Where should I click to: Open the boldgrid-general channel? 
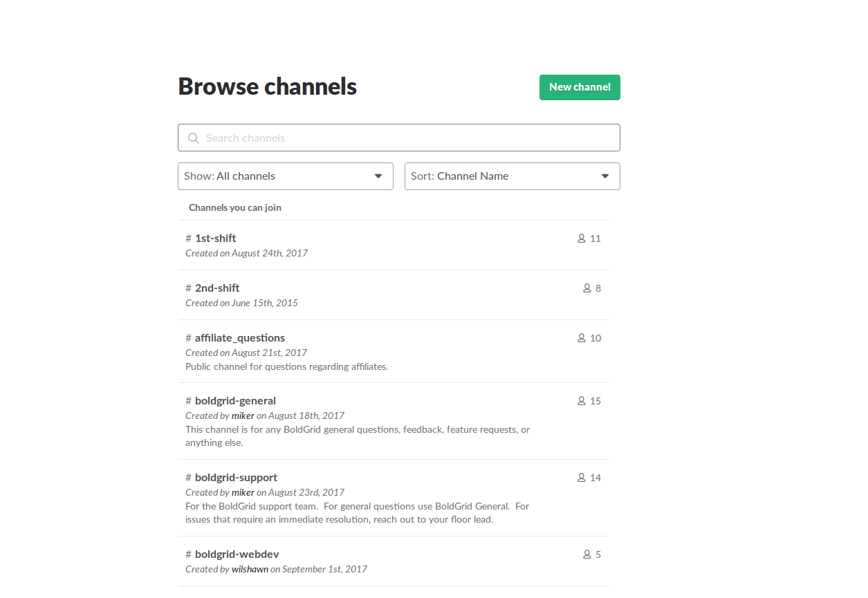[235, 401]
